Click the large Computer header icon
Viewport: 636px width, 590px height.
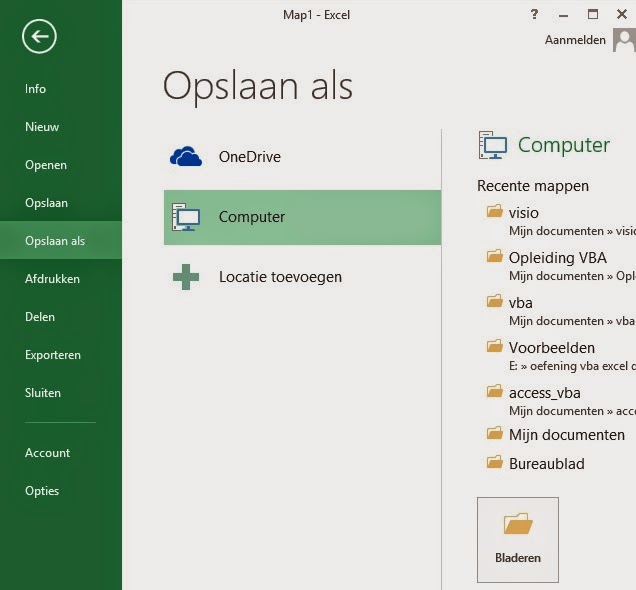tap(493, 145)
